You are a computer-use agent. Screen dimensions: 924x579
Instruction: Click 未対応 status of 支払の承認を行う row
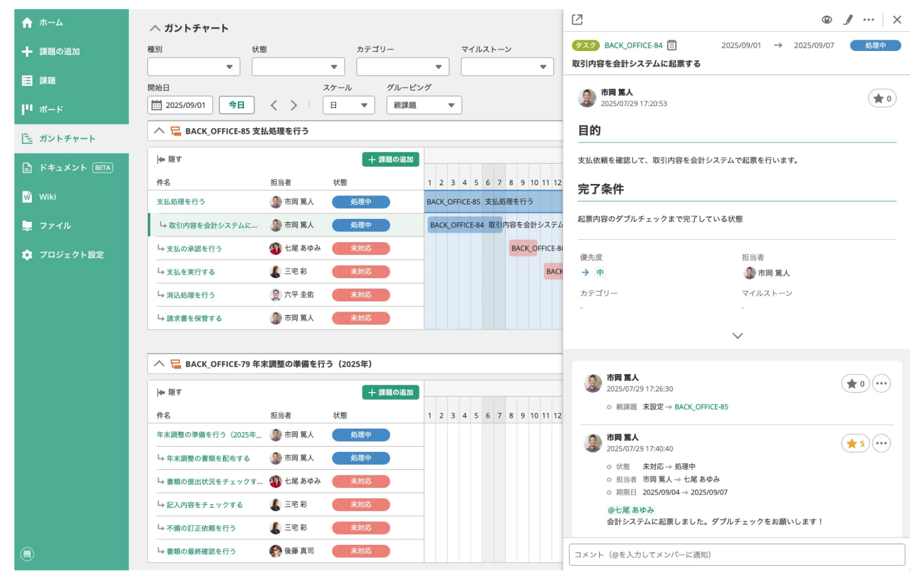pyautogui.click(x=361, y=248)
